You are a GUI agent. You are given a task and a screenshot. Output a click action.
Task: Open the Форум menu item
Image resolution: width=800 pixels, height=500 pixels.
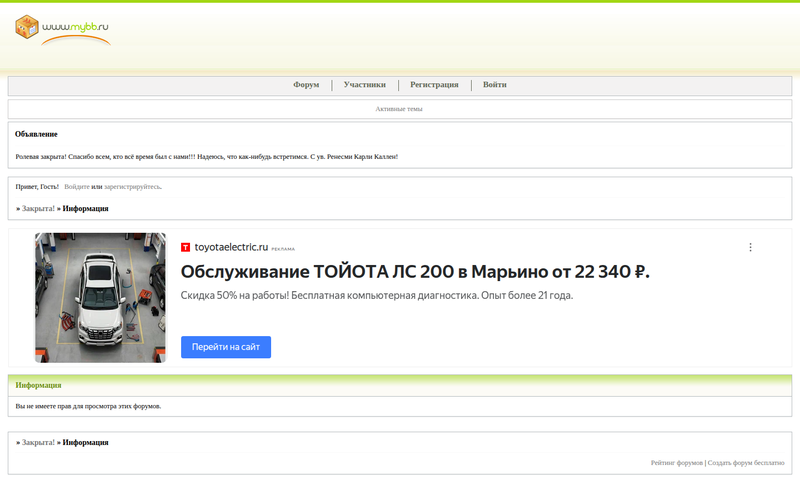point(306,85)
